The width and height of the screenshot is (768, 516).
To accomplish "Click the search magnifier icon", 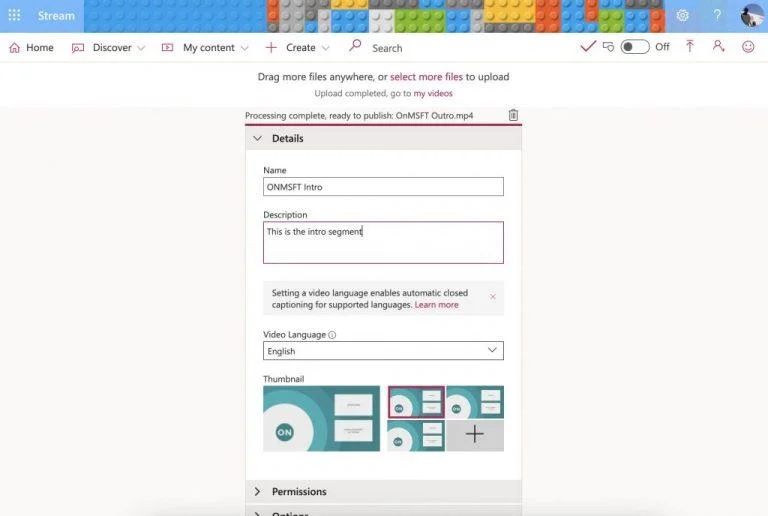I will [355, 46].
